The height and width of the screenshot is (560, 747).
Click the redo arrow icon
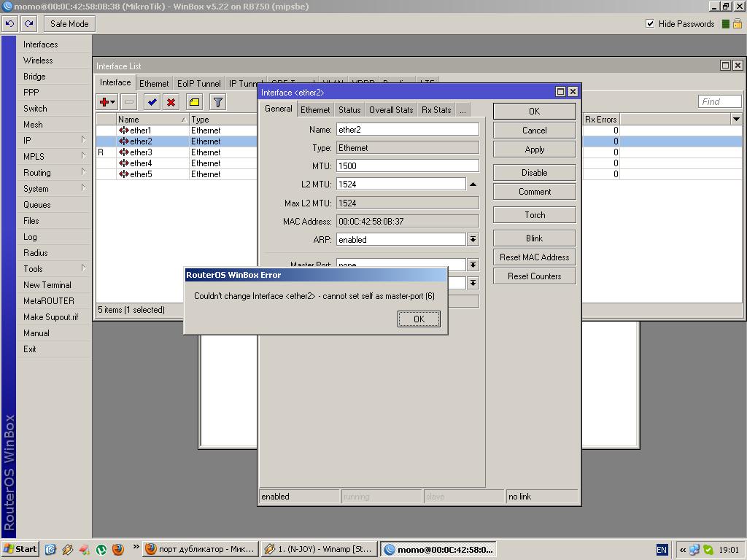tap(28, 23)
